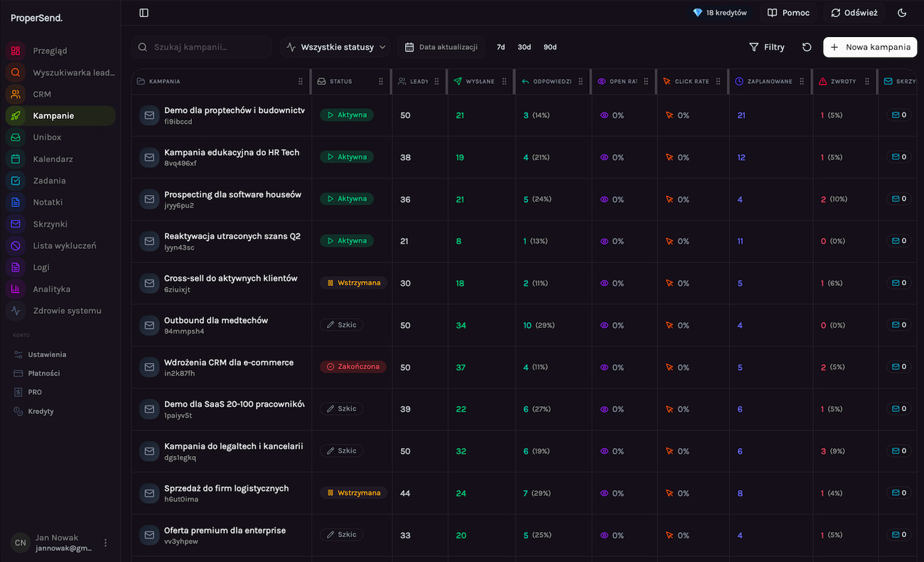Open Odpowiedzi column header handle menu

tap(581, 82)
